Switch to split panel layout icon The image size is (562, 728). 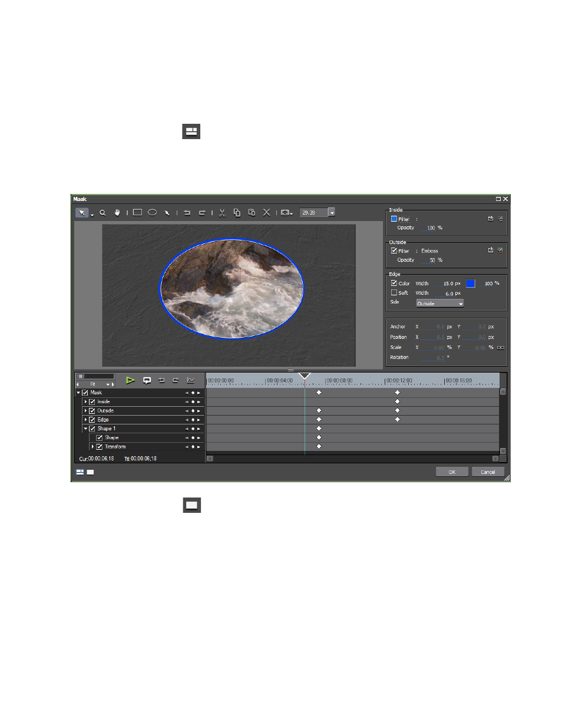80,472
